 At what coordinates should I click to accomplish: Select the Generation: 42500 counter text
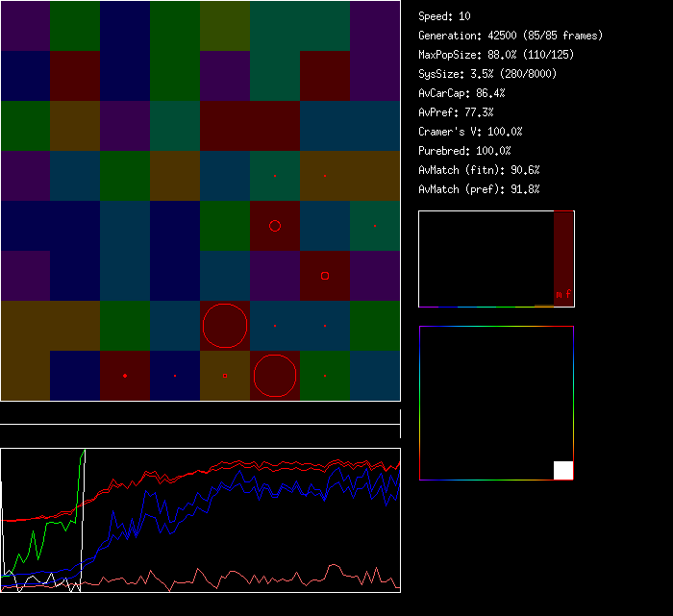pos(511,36)
